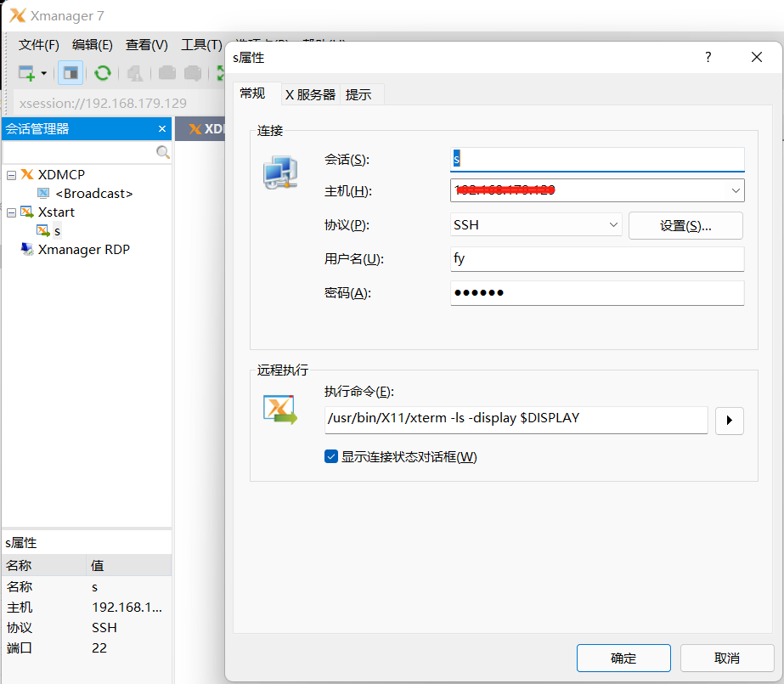This screenshot has height=684, width=784.
Task: Click the connection computers icon in dialog
Action: (280, 172)
